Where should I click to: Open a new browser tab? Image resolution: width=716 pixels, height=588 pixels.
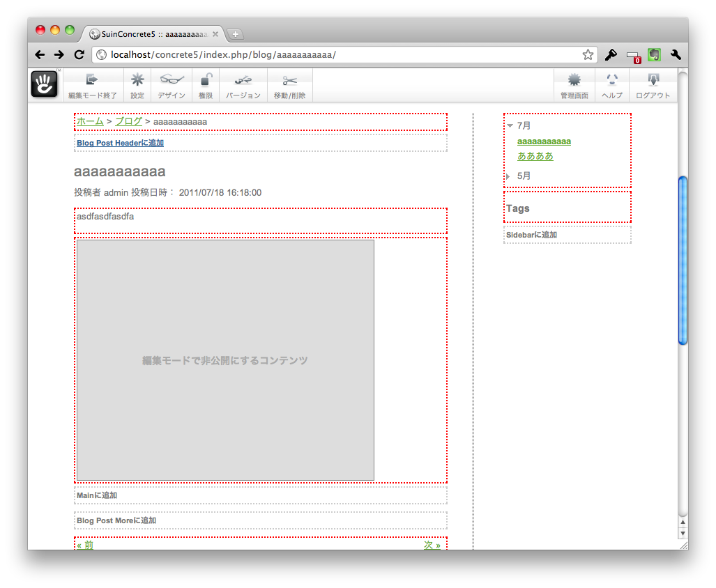click(235, 34)
